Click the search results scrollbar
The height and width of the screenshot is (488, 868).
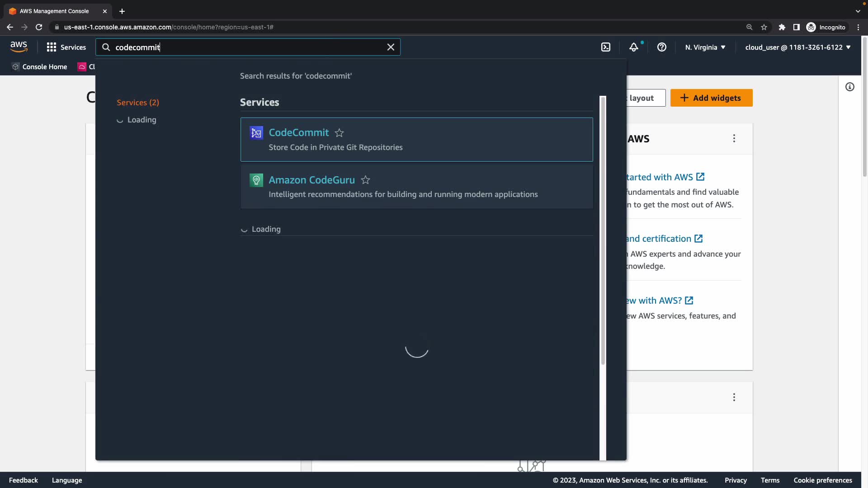[603, 230]
